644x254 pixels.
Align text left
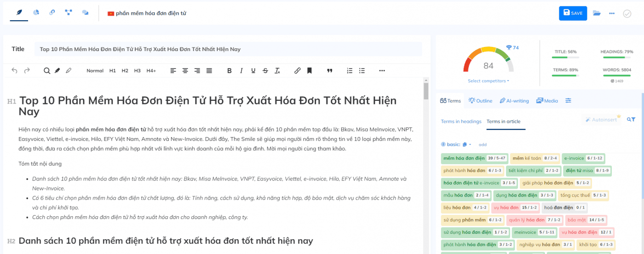(x=173, y=70)
